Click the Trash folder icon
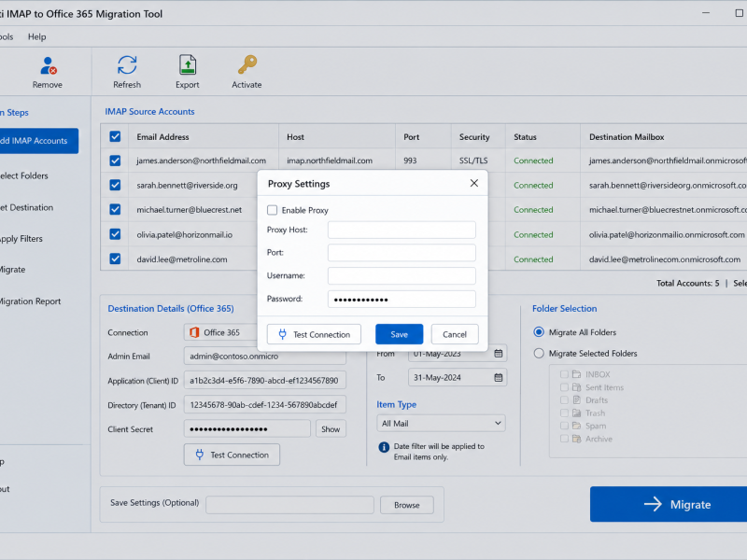747x560 pixels. pyautogui.click(x=576, y=413)
